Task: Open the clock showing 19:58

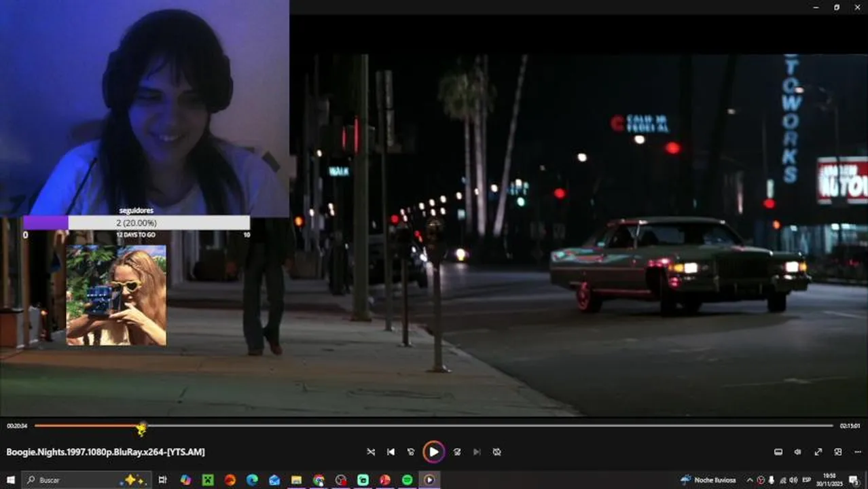Action: [829, 479]
